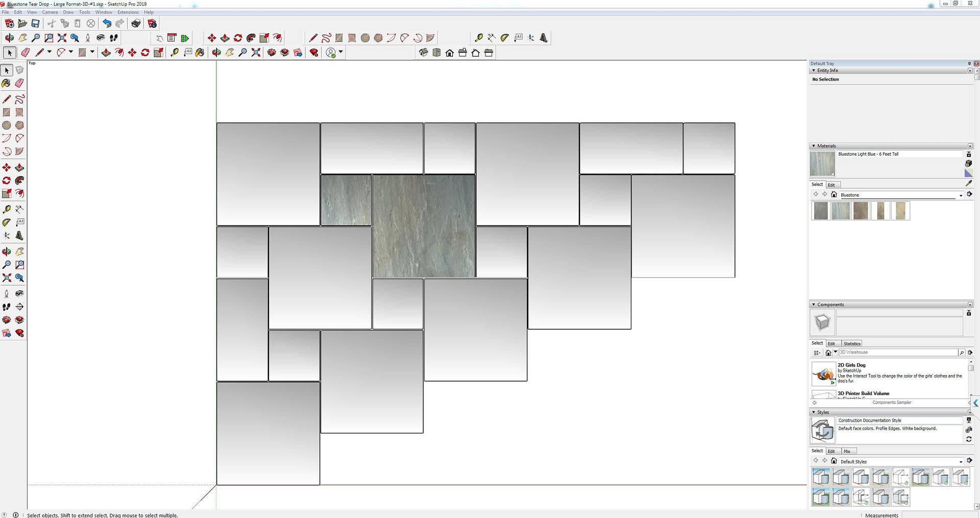Viewport: 980px width, 518px height.
Task: Click the Create Material icon
Action: tap(968, 163)
